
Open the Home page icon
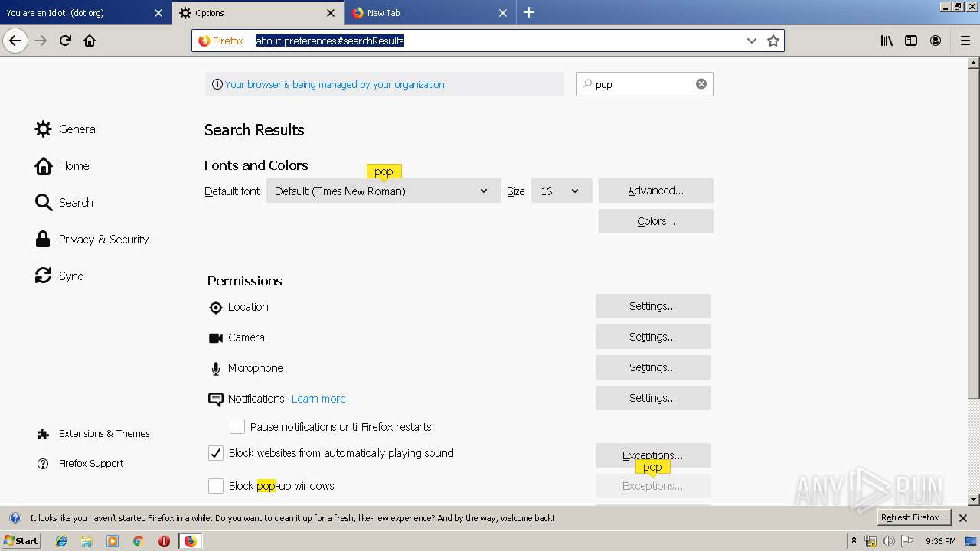pyautogui.click(x=90, y=41)
